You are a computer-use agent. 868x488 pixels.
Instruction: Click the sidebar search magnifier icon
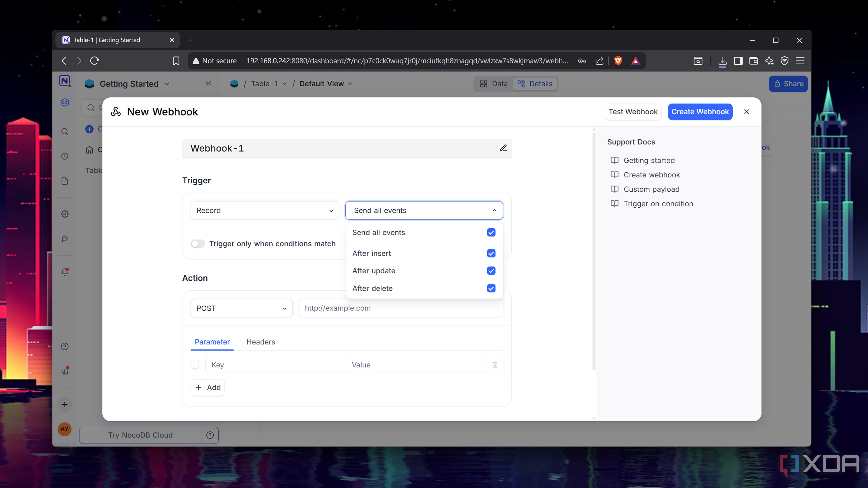coord(65,132)
